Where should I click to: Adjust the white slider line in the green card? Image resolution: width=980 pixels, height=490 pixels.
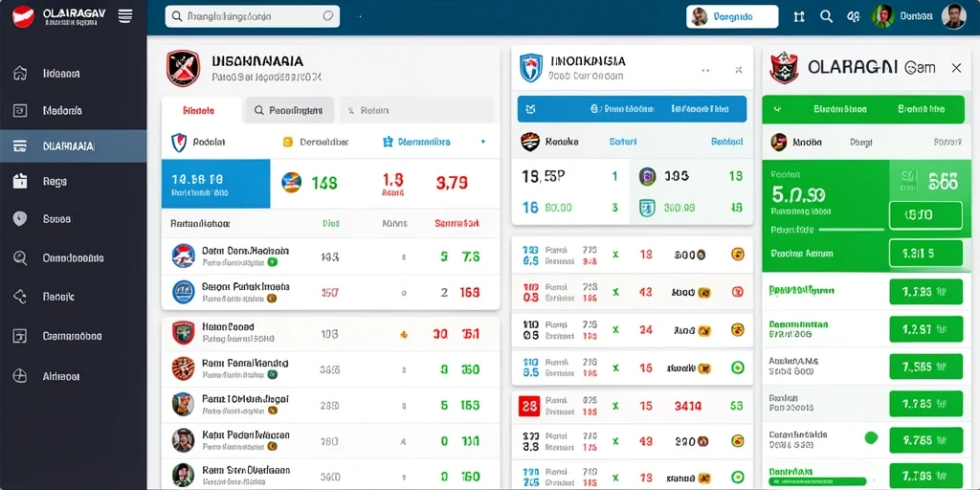click(x=851, y=230)
